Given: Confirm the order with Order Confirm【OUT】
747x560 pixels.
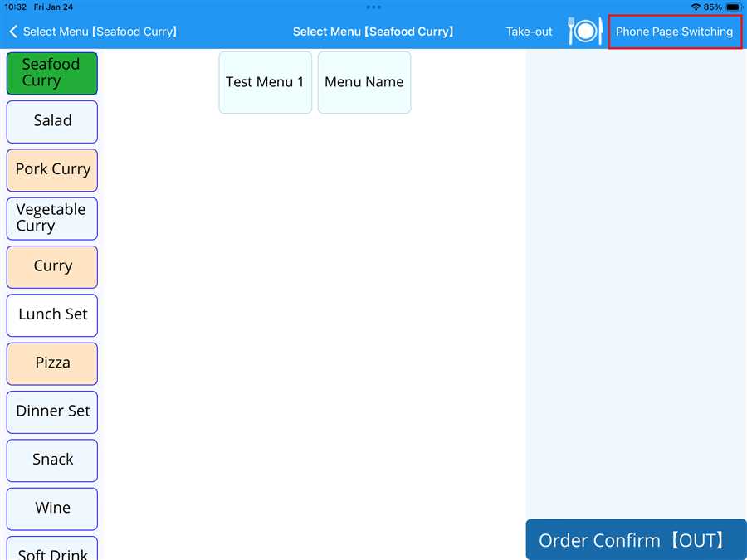Looking at the screenshot, I should tap(636, 540).
